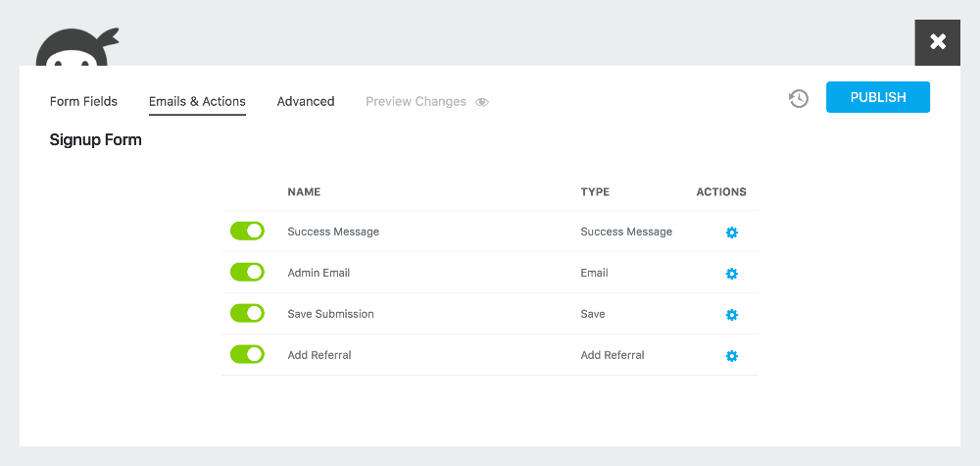Click the Ninja Forms ninja logo
The width and height of the screenshot is (980, 466).
coord(77,47)
